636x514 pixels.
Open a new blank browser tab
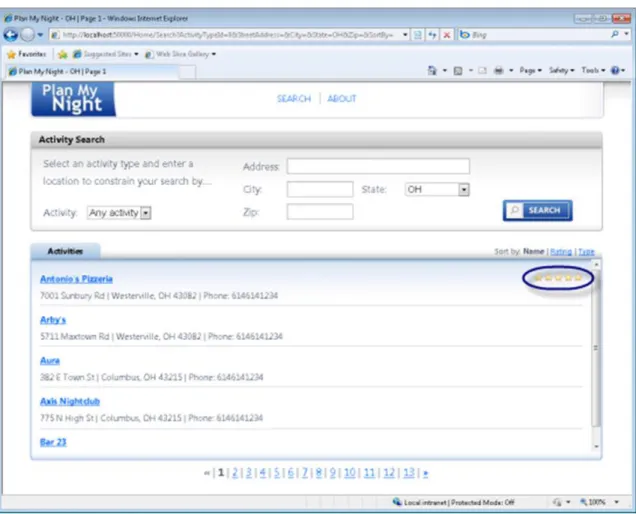coord(188,72)
